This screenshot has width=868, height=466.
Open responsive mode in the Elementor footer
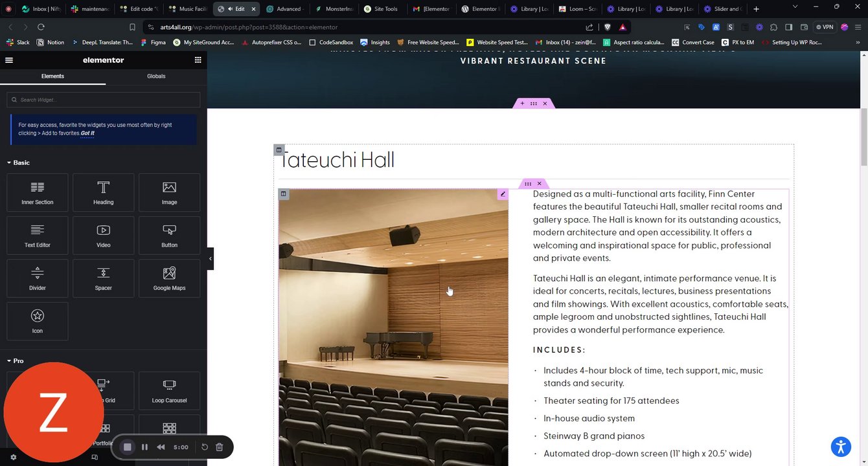95,457
